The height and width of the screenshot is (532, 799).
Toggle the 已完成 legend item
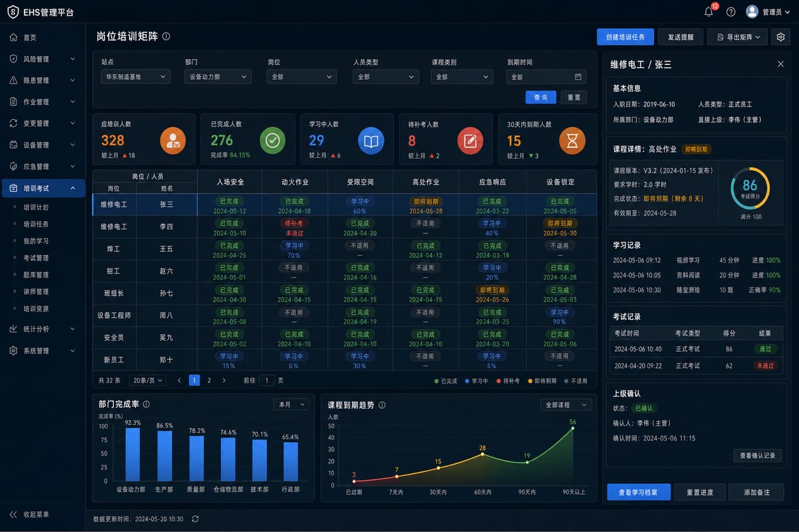tap(446, 380)
